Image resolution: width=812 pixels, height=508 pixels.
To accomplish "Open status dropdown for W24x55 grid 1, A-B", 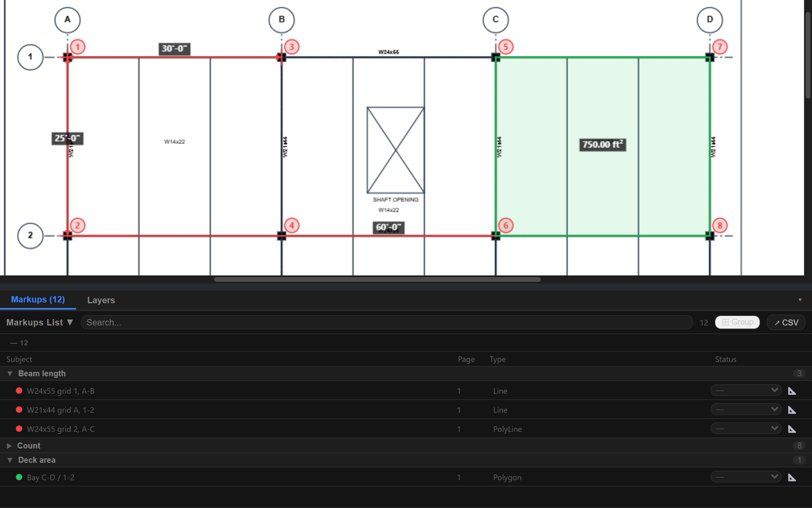I will tap(746, 390).
